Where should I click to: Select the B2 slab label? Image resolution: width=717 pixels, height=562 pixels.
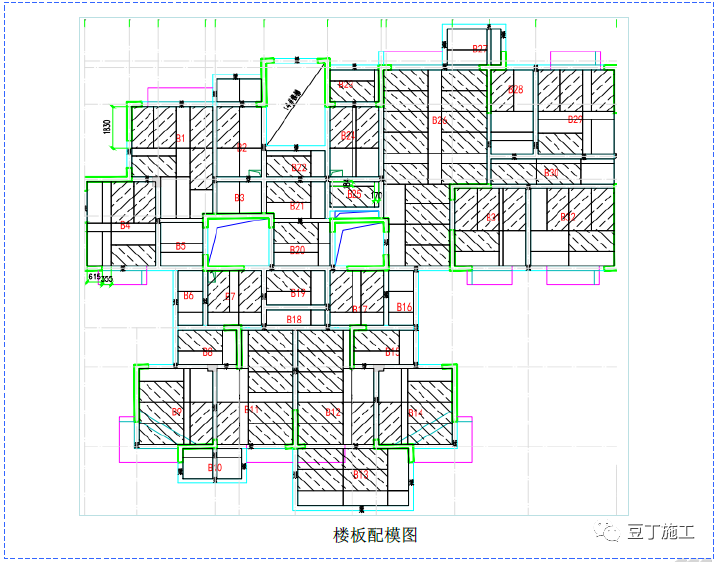(x=242, y=147)
